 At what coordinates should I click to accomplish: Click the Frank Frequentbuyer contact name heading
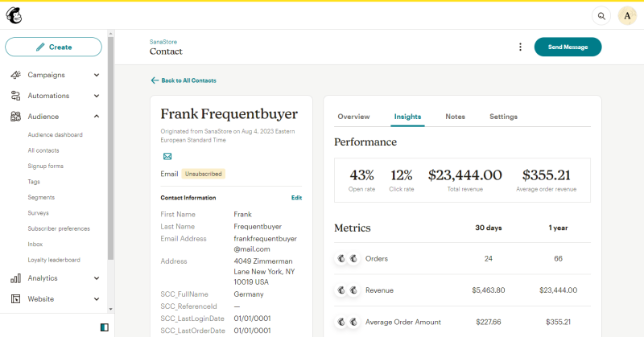click(229, 113)
